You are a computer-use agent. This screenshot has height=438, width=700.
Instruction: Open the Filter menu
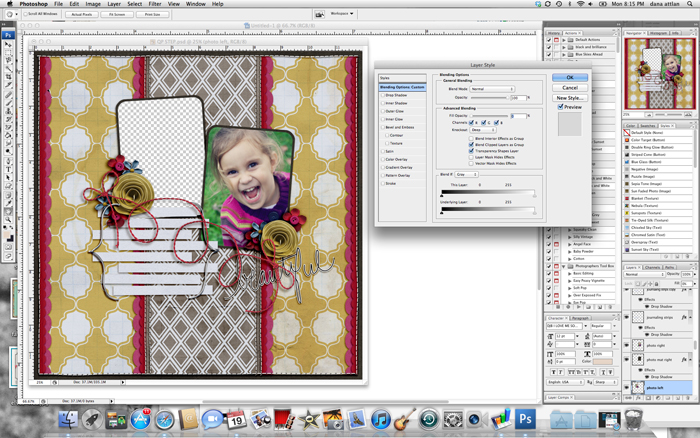(154, 4)
